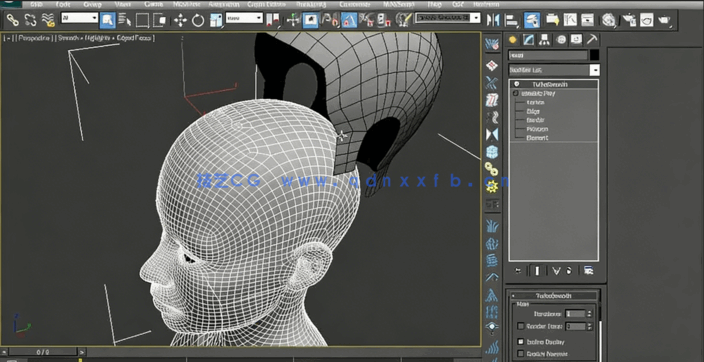
Task: Open the Rendering menu
Action: pyautogui.click(x=311, y=4)
